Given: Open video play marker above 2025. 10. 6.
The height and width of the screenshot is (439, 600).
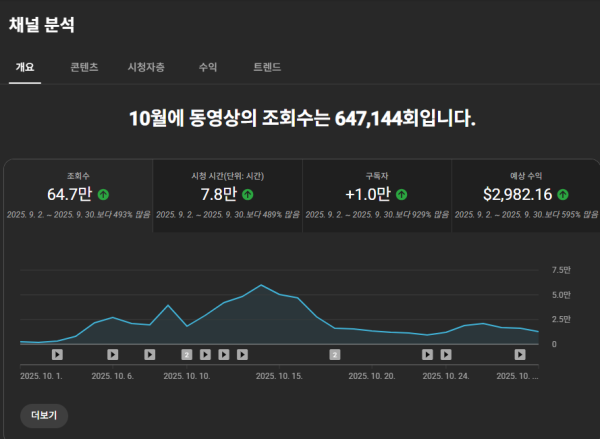Looking at the screenshot, I should tap(112, 354).
